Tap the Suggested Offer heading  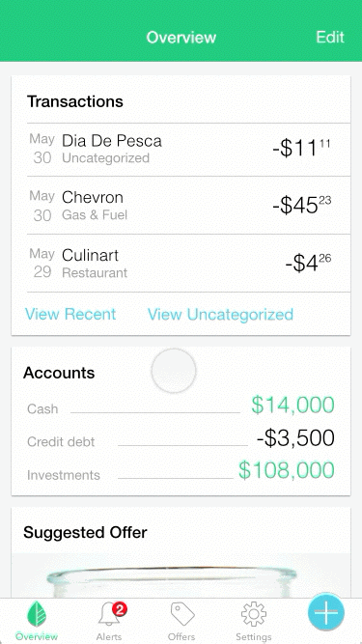(85, 533)
